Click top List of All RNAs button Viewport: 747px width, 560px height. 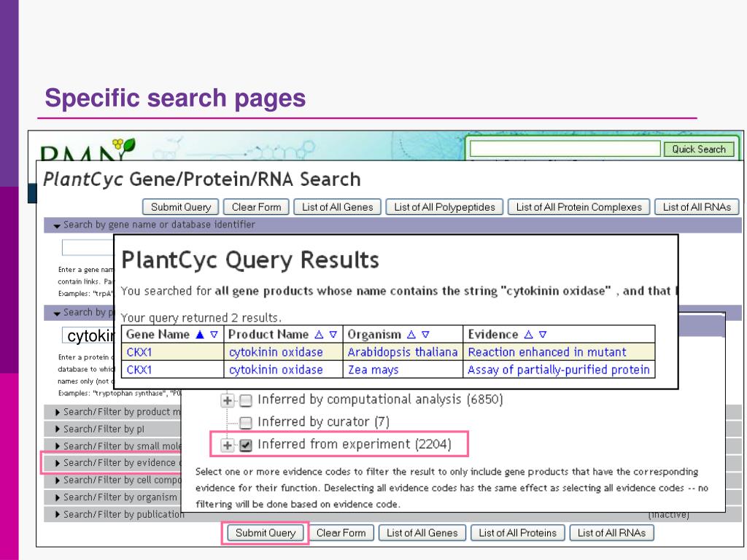tap(697, 207)
